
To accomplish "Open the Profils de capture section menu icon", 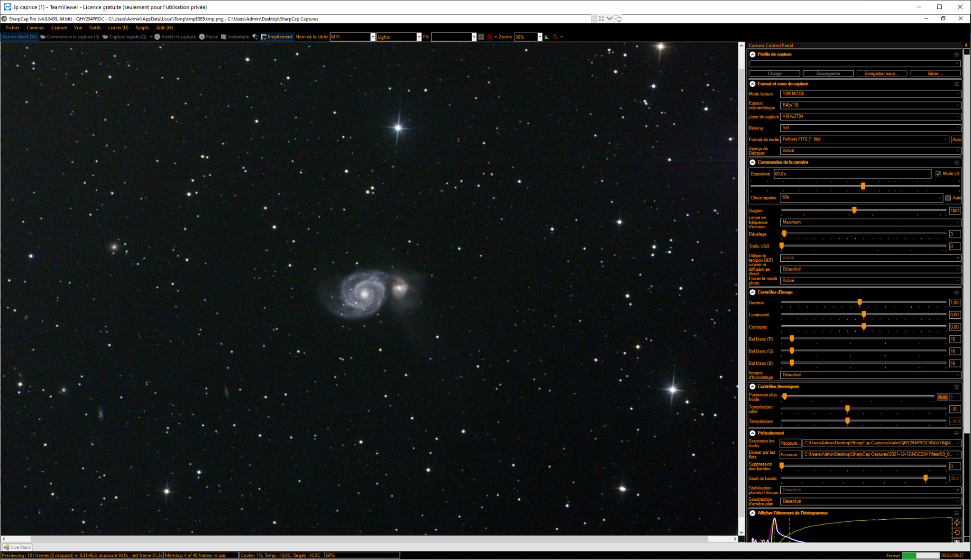I will pyautogui.click(x=956, y=55).
